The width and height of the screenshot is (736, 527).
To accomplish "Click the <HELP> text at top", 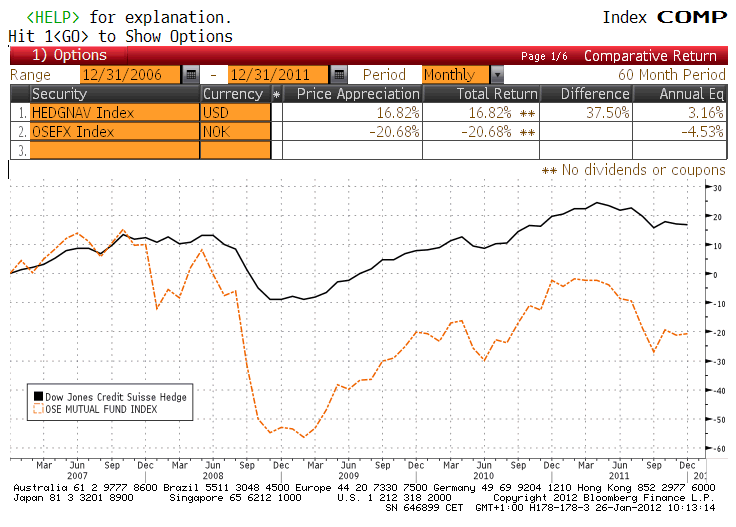I will [x=53, y=17].
